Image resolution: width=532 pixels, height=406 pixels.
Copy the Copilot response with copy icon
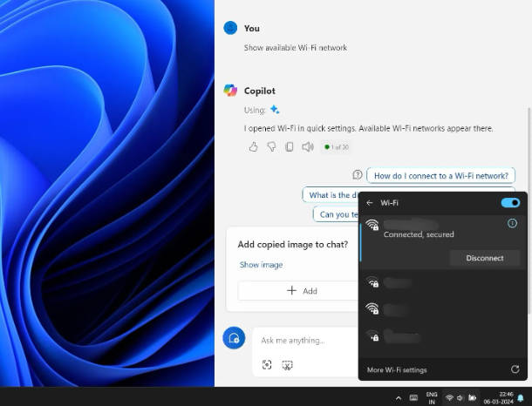289,146
